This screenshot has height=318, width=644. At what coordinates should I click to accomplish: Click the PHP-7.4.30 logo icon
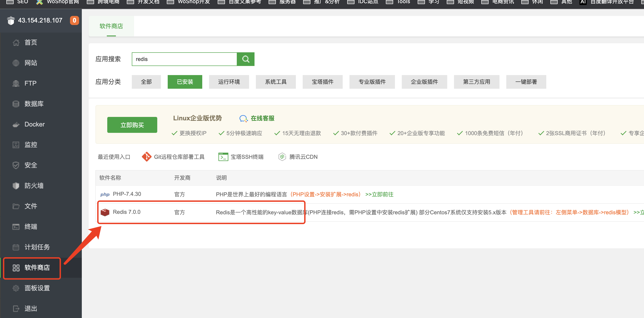[105, 194]
